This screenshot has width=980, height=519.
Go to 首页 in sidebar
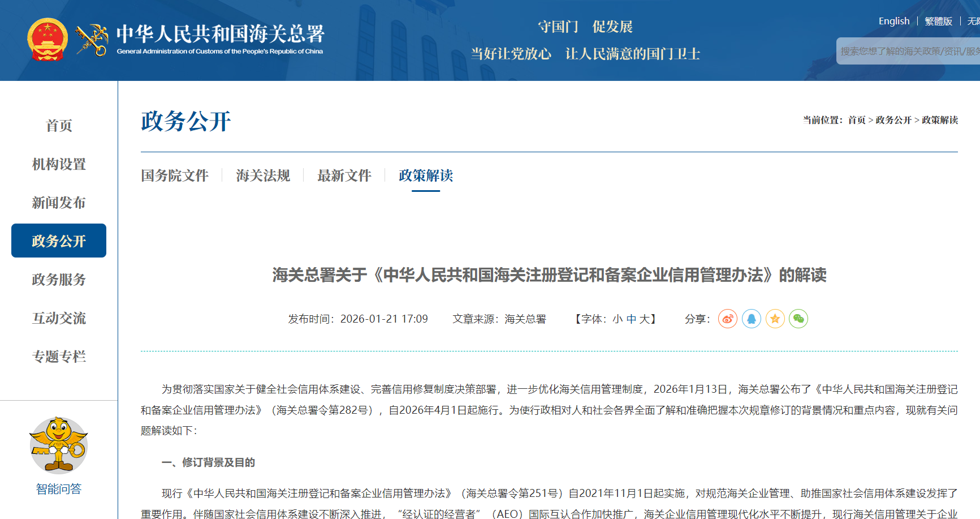click(59, 126)
